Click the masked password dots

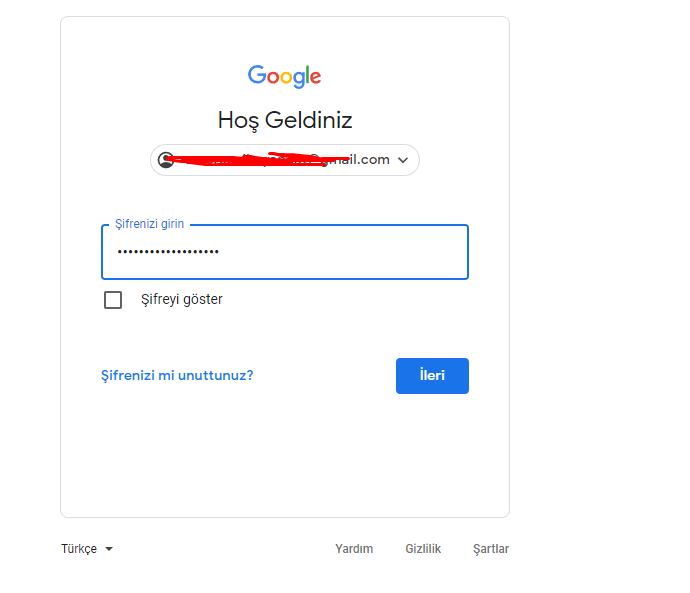coord(168,252)
